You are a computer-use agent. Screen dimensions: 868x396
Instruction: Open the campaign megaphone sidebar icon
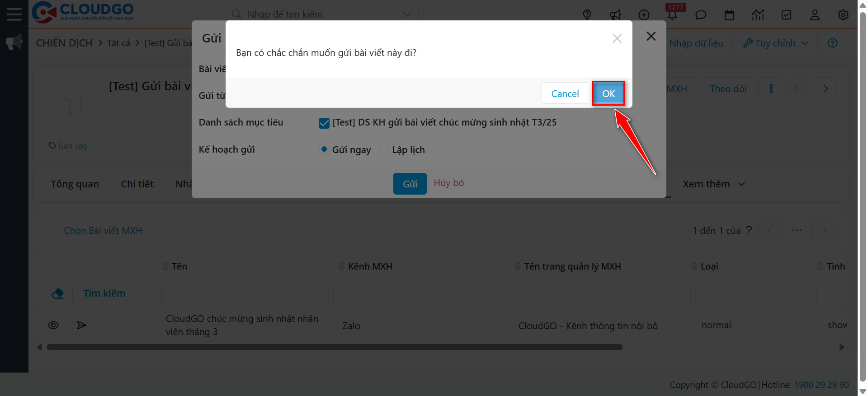(14, 42)
